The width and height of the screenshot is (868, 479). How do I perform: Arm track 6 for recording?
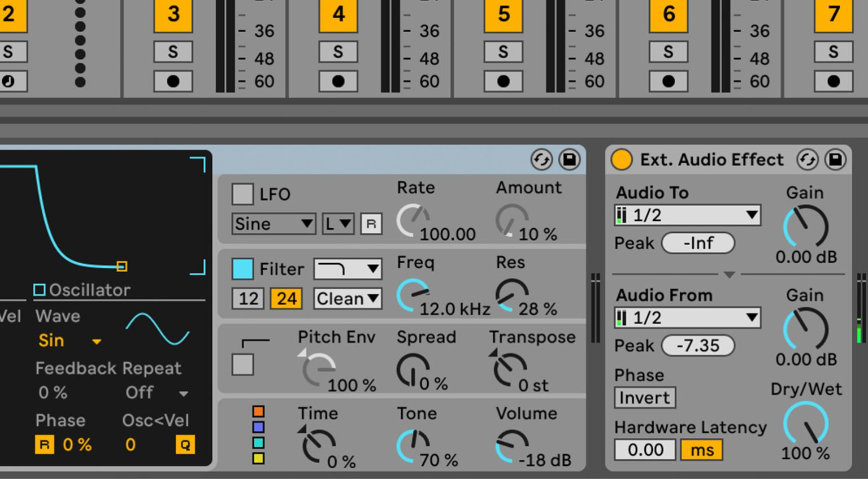[x=668, y=81]
